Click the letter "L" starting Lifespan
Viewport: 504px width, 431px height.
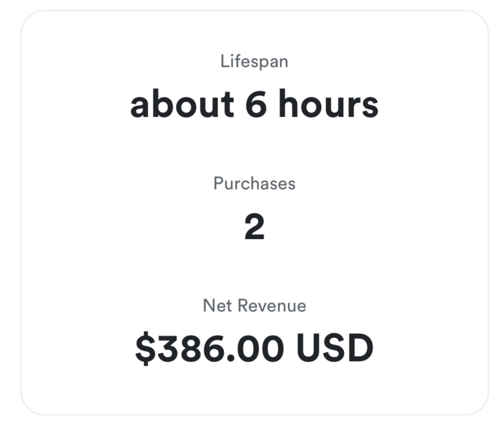tap(224, 61)
